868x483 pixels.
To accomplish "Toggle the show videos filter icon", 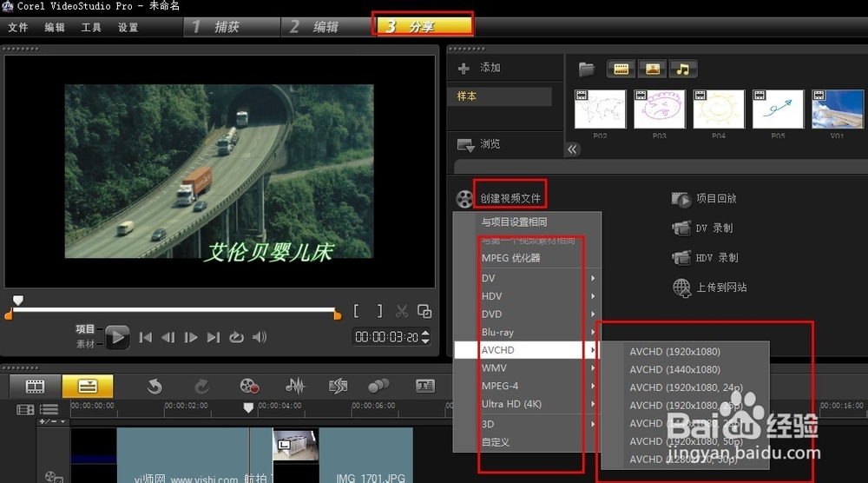I will coord(621,69).
